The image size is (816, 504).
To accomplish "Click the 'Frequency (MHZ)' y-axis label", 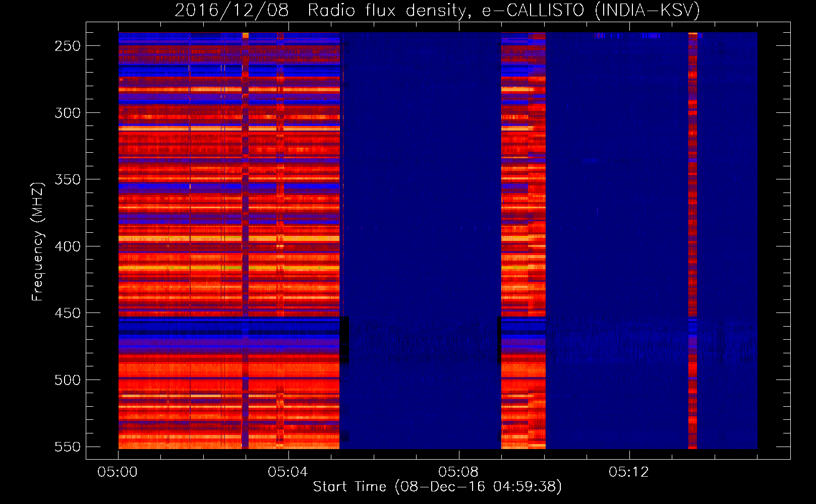I will [37, 241].
